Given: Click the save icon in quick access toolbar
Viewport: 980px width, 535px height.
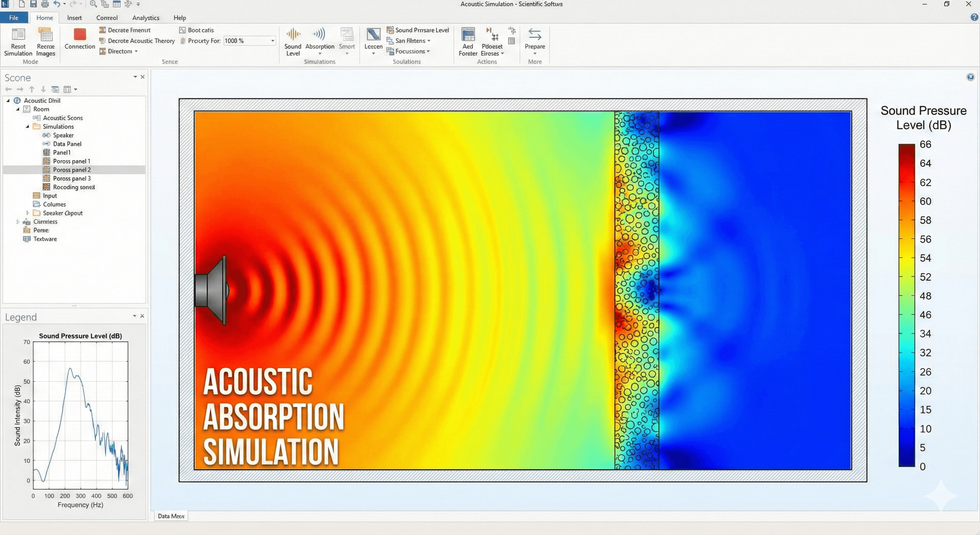Looking at the screenshot, I should tap(33, 4).
